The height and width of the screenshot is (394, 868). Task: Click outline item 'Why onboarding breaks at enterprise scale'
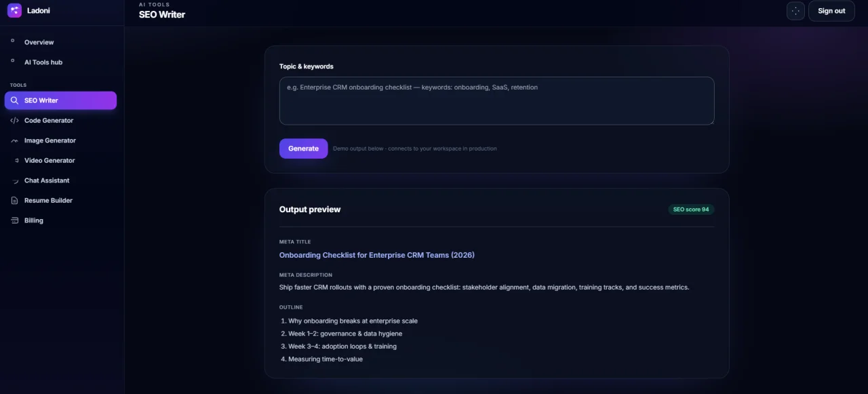click(x=353, y=321)
